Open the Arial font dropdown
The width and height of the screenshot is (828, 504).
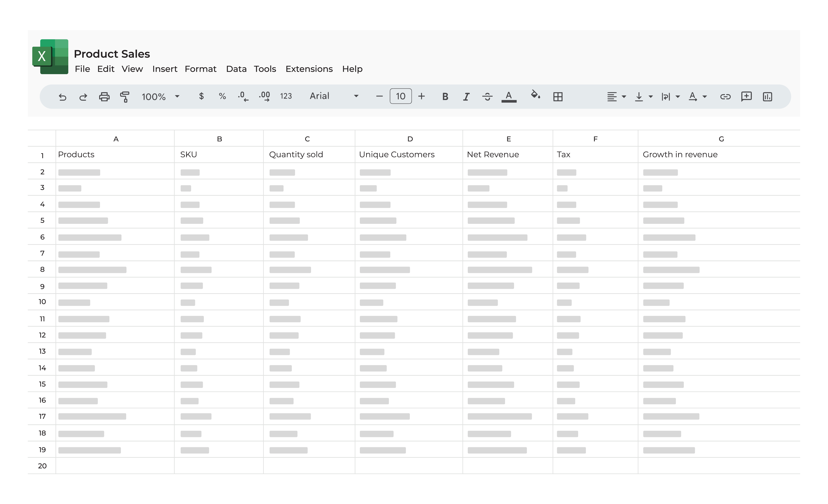(x=356, y=96)
